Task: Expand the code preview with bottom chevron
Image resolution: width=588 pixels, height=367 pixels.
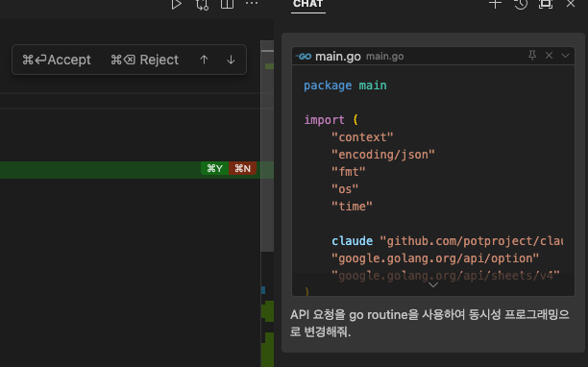Action: [433, 285]
